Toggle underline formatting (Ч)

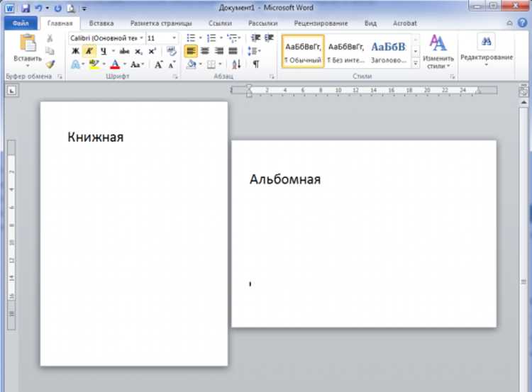pos(104,51)
